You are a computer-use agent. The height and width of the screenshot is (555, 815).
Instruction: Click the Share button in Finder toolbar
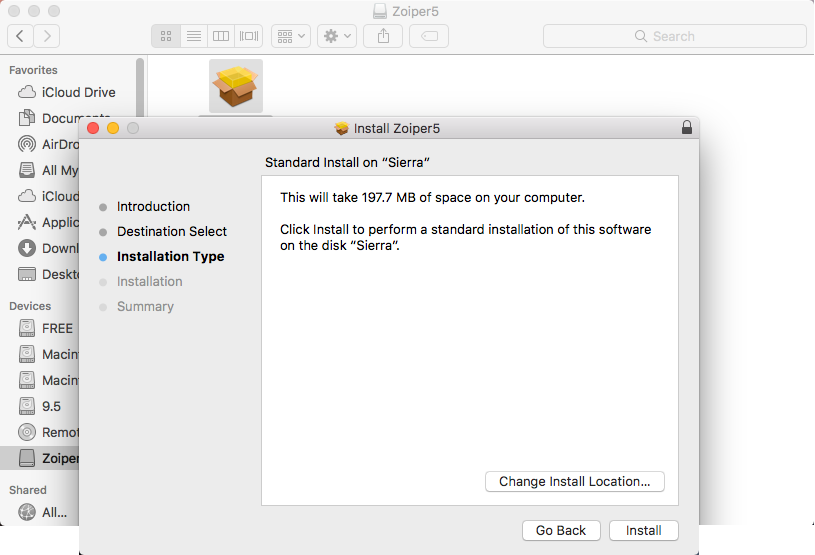pyautogui.click(x=383, y=36)
